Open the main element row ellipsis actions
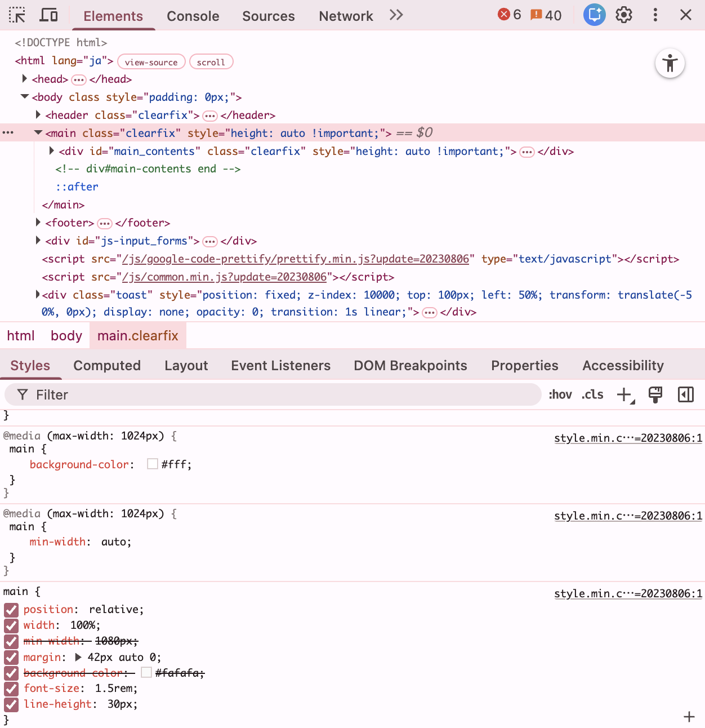 [x=8, y=133]
